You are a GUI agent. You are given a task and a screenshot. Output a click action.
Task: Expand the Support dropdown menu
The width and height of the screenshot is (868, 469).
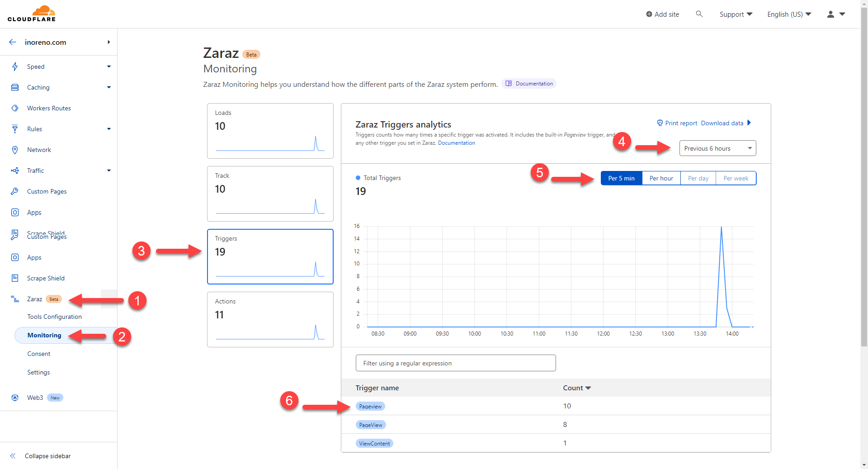coord(736,14)
